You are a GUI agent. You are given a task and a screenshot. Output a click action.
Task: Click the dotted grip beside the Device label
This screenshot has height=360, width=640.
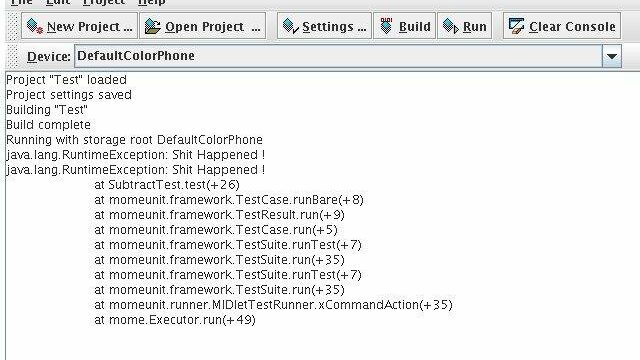tap(13, 56)
